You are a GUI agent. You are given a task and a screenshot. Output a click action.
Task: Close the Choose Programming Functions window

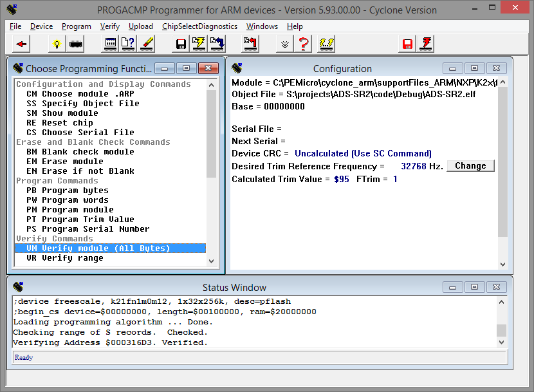pyautogui.click(x=208, y=68)
